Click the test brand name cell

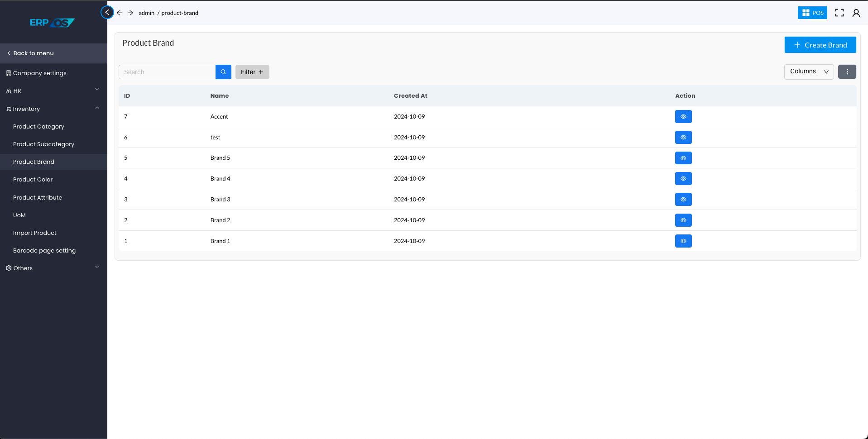[215, 137]
